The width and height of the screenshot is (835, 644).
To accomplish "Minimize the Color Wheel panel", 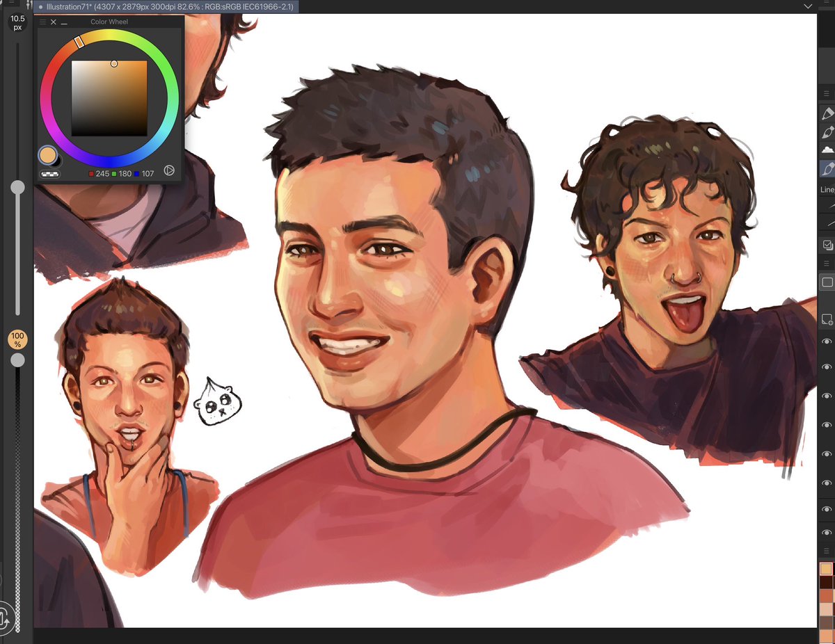I will tap(64, 23).
